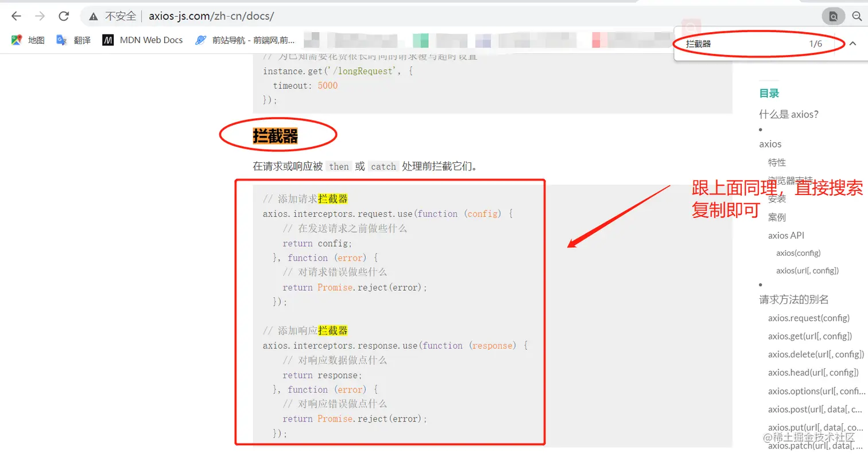Viewport: 868px width, 456px height.
Task: Open the axios.post sidebar link
Action: point(815,410)
